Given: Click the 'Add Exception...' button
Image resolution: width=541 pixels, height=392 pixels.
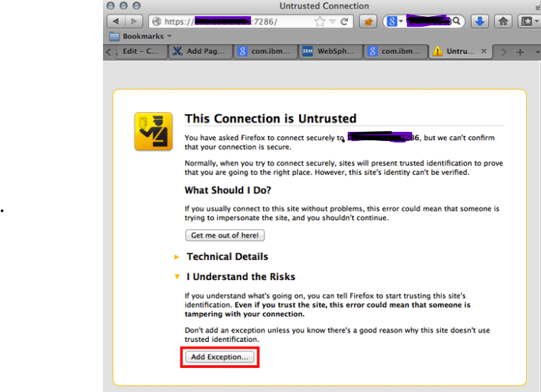Looking at the screenshot, I should (x=220, y=357).
